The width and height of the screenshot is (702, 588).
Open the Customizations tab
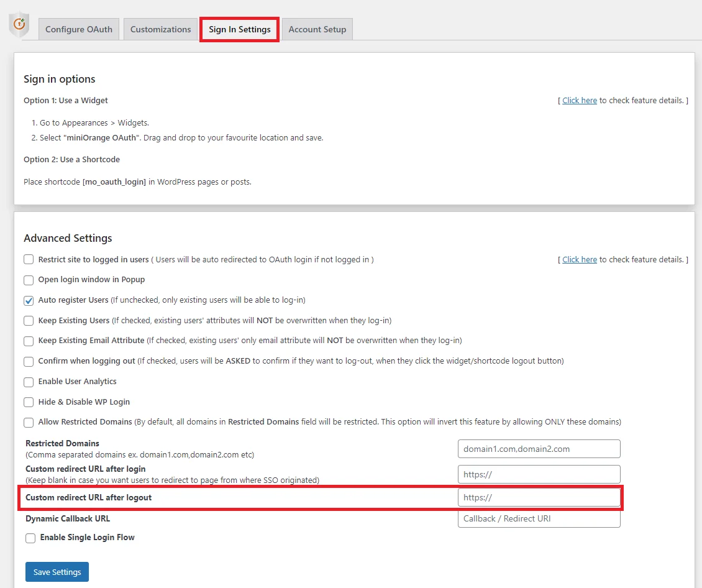[x=160, y=29]
